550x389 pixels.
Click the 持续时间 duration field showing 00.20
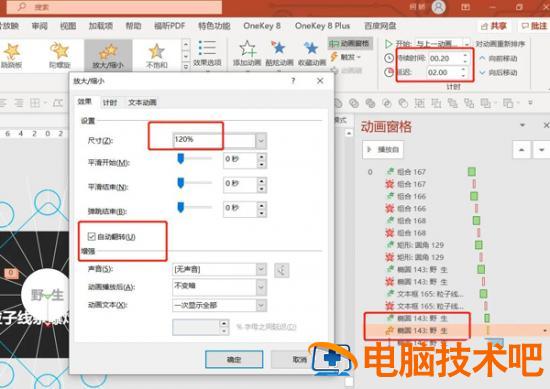[x=445, y=58]
